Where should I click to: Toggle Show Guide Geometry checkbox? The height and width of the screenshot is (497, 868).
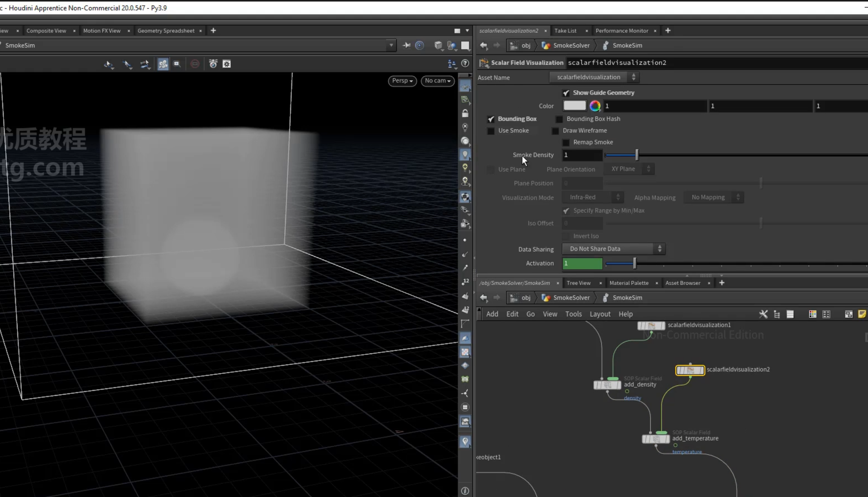[566, 93]
